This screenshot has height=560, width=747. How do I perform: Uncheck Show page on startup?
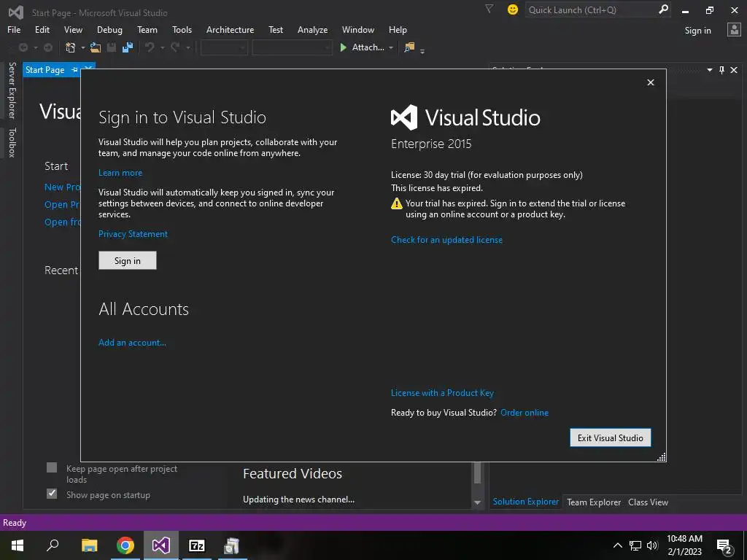click(x=52, y=494)
